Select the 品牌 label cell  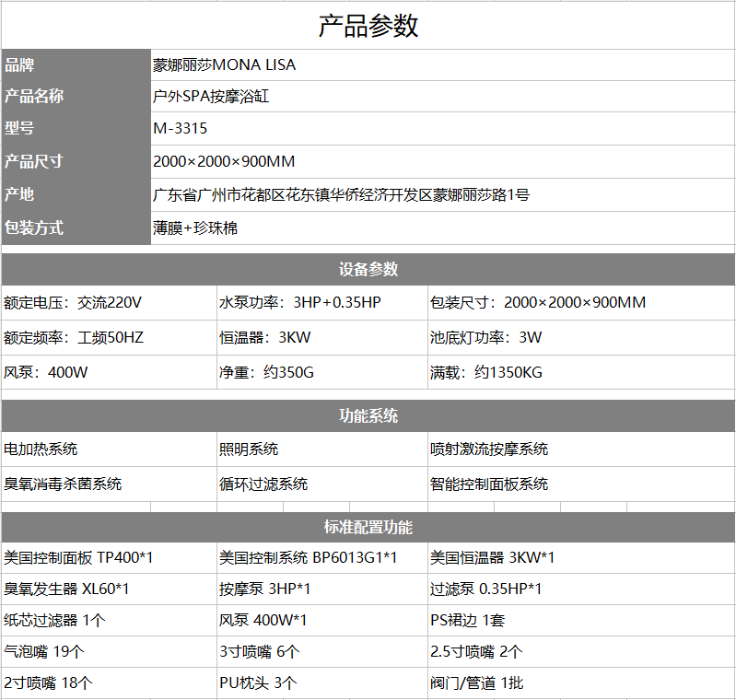[x=76, y=65]
